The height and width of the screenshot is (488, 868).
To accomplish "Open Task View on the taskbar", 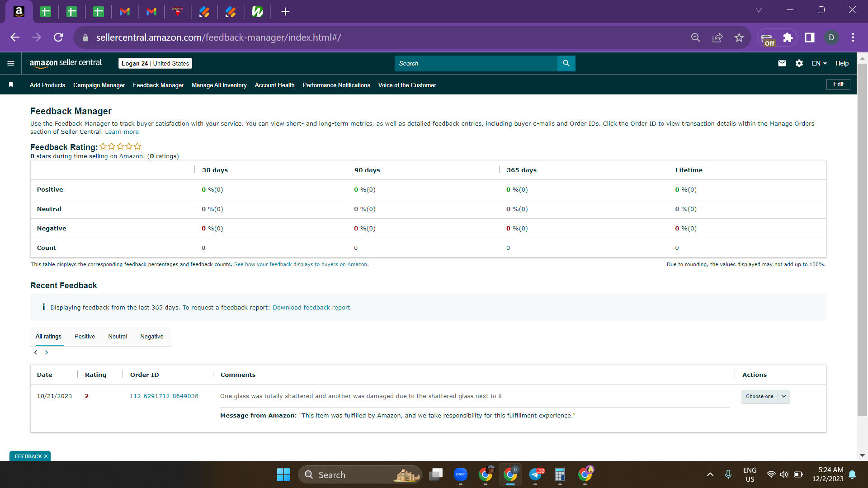I will pos(436,474).
